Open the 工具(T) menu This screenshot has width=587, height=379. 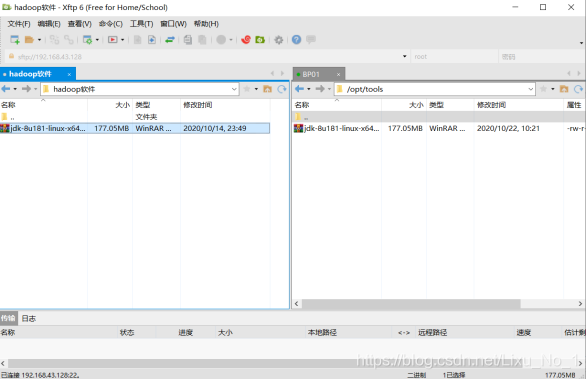pyautogui.click(x=141, y=24)
